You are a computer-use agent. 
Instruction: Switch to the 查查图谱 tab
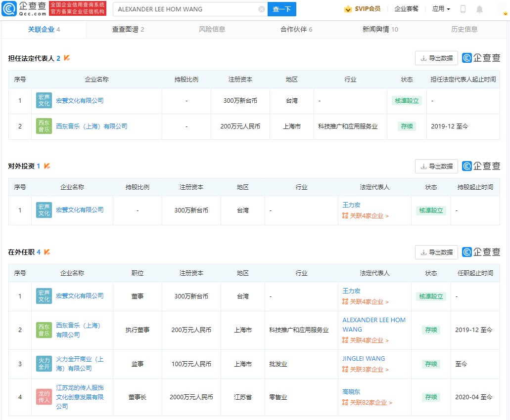pyautogui.click(x=128, y=30)
